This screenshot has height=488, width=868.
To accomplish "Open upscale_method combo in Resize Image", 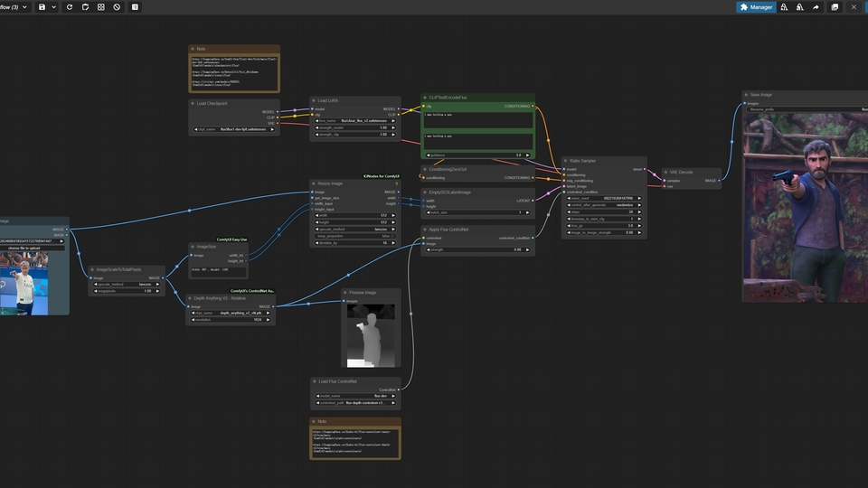I will [354, 229].
